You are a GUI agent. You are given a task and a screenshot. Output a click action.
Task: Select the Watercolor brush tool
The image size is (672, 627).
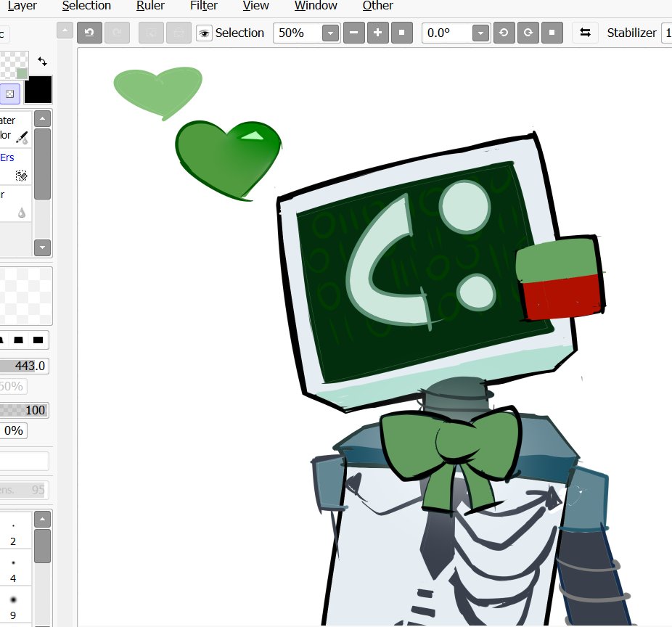pos(15,128)
